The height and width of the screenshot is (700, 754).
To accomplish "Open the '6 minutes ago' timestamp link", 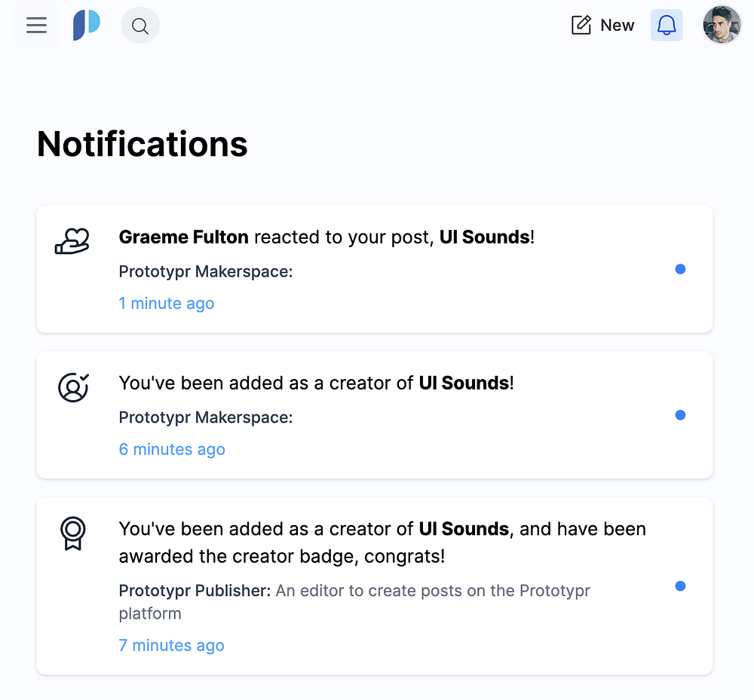I will click(172, 450).
